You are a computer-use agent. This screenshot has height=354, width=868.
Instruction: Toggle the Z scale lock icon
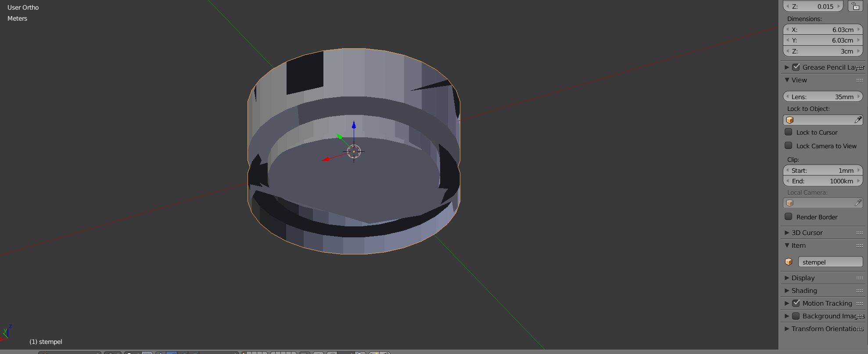click(855, 6)
